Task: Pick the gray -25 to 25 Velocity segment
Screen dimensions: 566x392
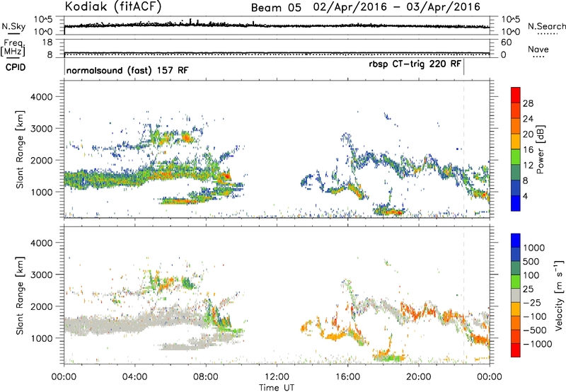Action: 516,296
